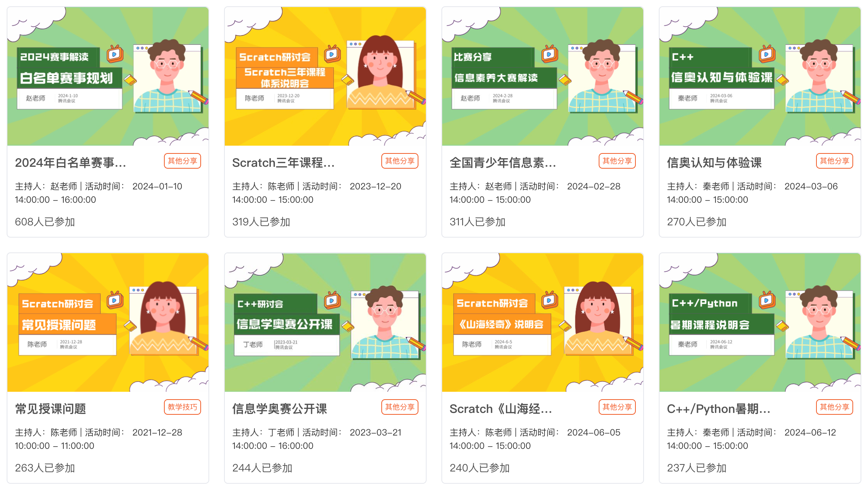This screenshot has width=868, height=490.
Task: Click the 608人已参加 participant count
Action: [45, 222]
